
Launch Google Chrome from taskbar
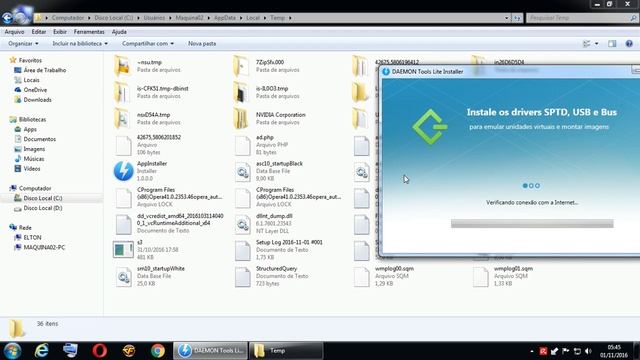pos(158,351)
